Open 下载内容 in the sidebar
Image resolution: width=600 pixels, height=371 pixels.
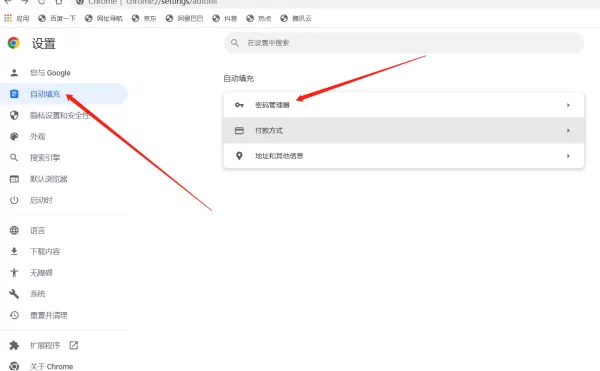point(45,251)
